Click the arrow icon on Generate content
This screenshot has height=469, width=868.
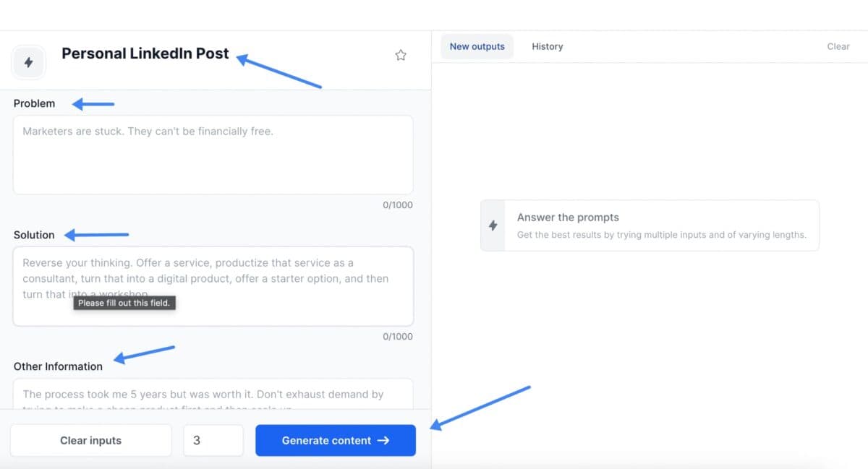383,440
